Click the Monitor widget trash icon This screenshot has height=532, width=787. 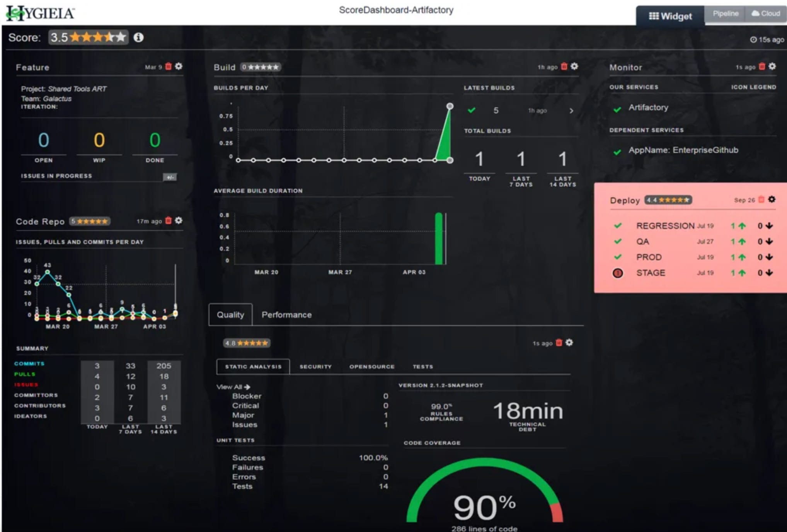761,66
